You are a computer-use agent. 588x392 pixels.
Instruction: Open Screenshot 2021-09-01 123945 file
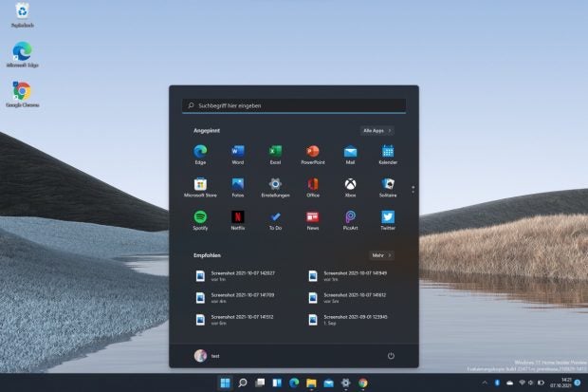349,320
